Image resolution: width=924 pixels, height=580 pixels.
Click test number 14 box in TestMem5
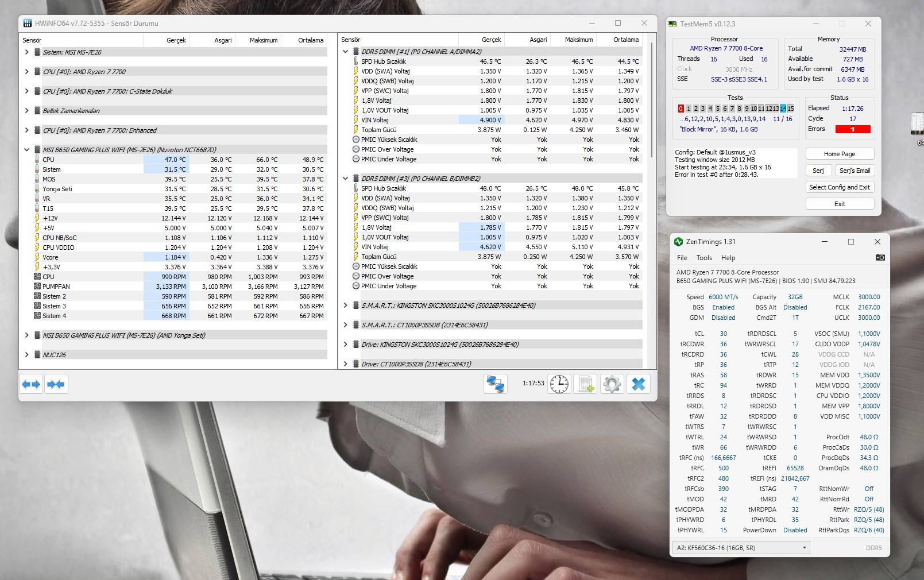783,109
